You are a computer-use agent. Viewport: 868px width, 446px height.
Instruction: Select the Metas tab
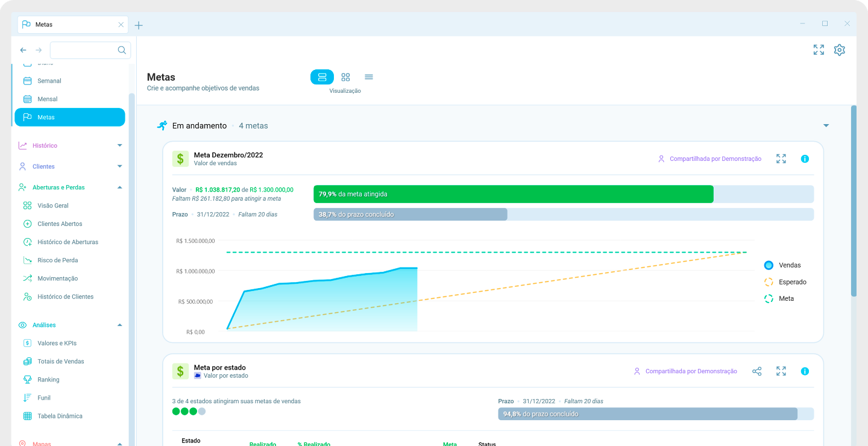[72, 25]
